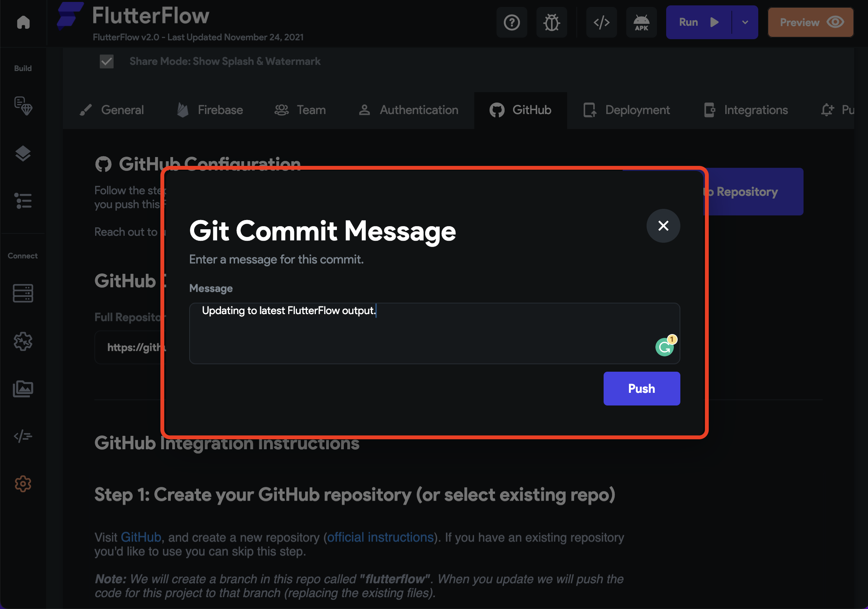Viewport: 868px width, 609px height.
Task: Select the GitHub tab
Action: [521, 110]
